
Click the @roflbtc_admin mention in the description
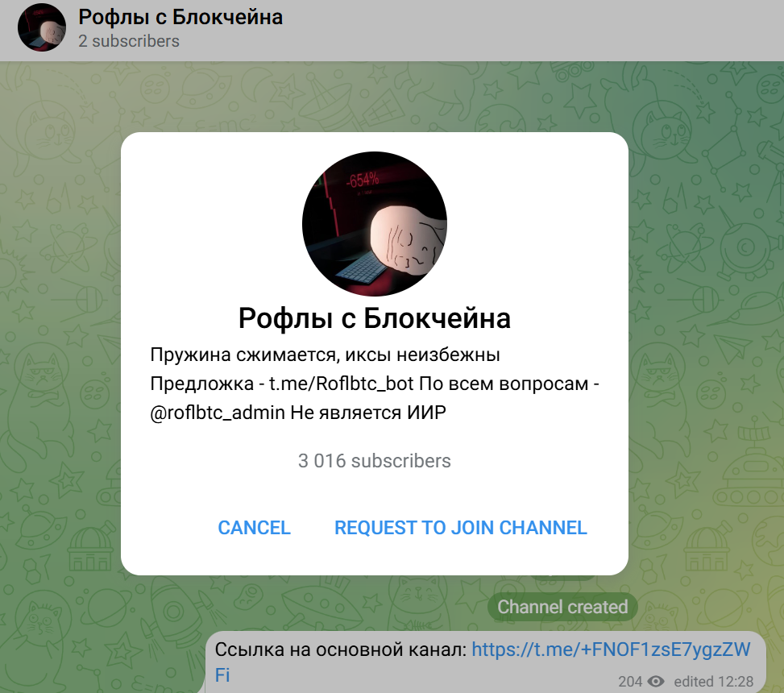218,413
